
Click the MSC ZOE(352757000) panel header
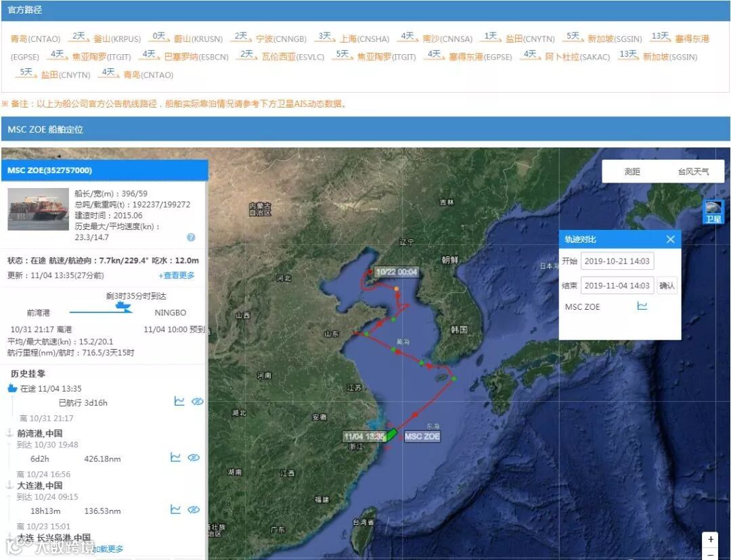pyautogui.click(x=104, y=170)
